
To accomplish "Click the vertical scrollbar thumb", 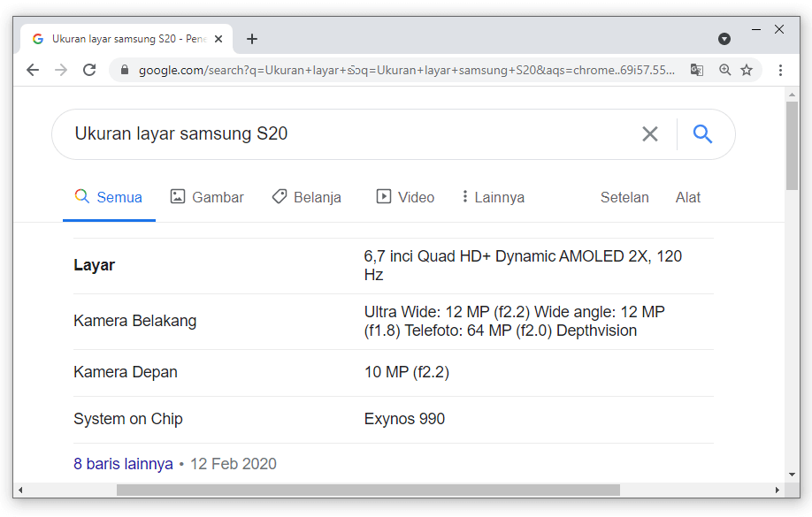I will tap(792, 146).
